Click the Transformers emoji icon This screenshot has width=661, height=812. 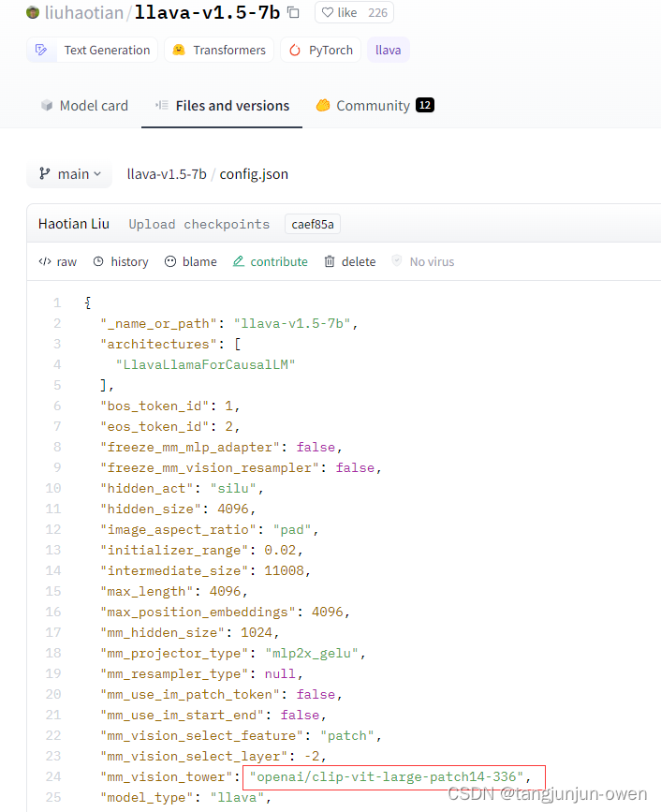click(x=179, y=50)
